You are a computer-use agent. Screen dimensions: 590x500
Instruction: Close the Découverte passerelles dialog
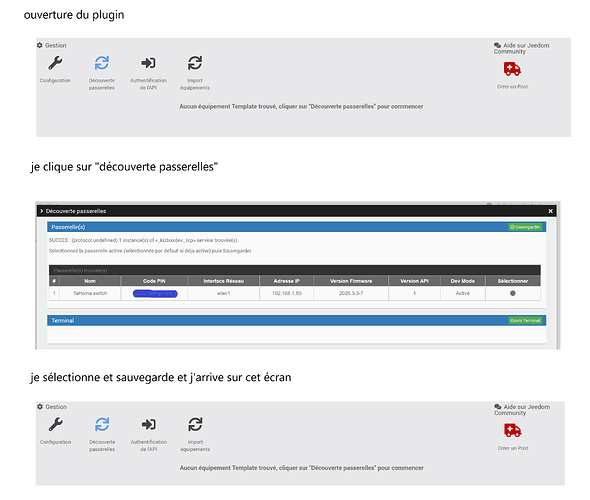(x=550, y=211)
